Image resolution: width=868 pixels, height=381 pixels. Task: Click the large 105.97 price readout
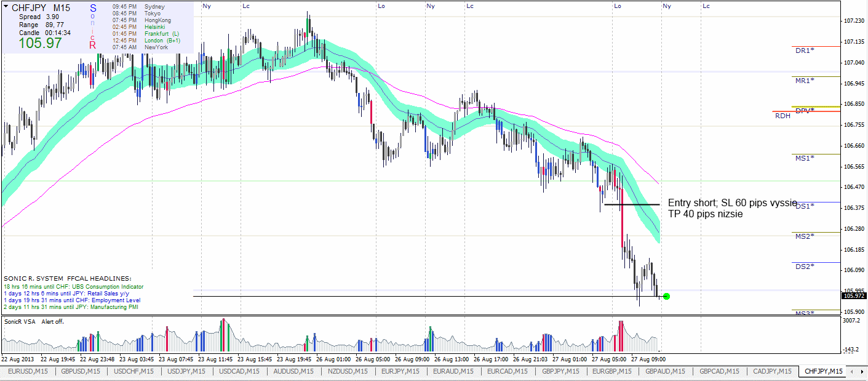(40, 43)
